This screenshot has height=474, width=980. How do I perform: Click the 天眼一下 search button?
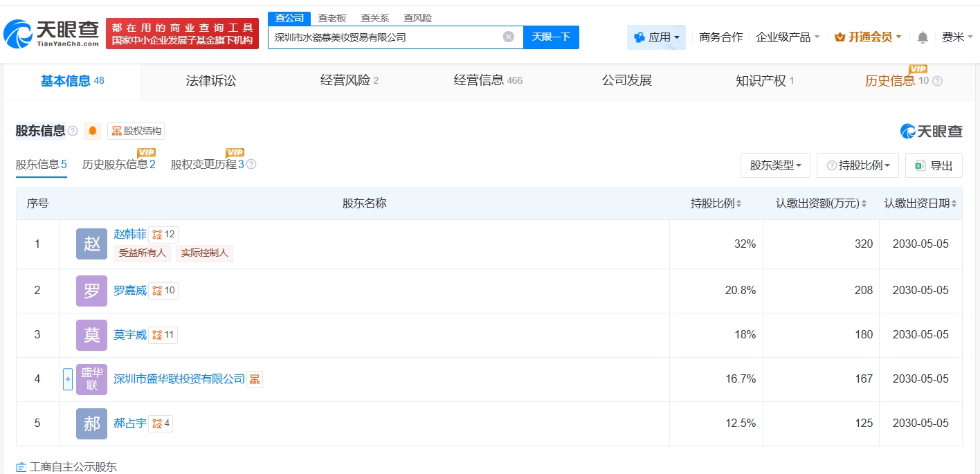click(x=551, y=37)
